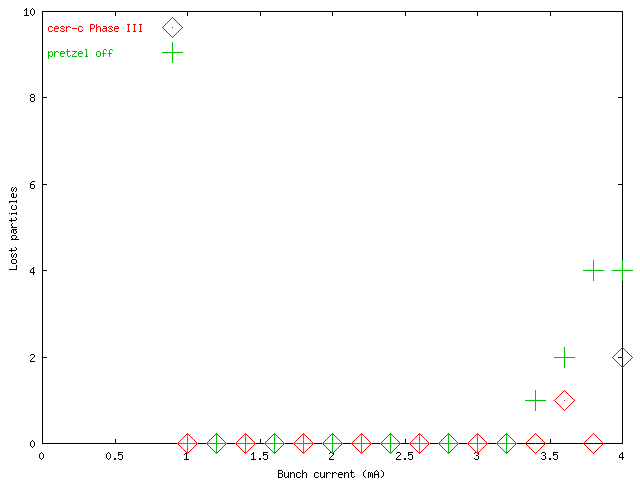Click the x-axis tick label 0
640x480 pixels.
click(42, 456)
